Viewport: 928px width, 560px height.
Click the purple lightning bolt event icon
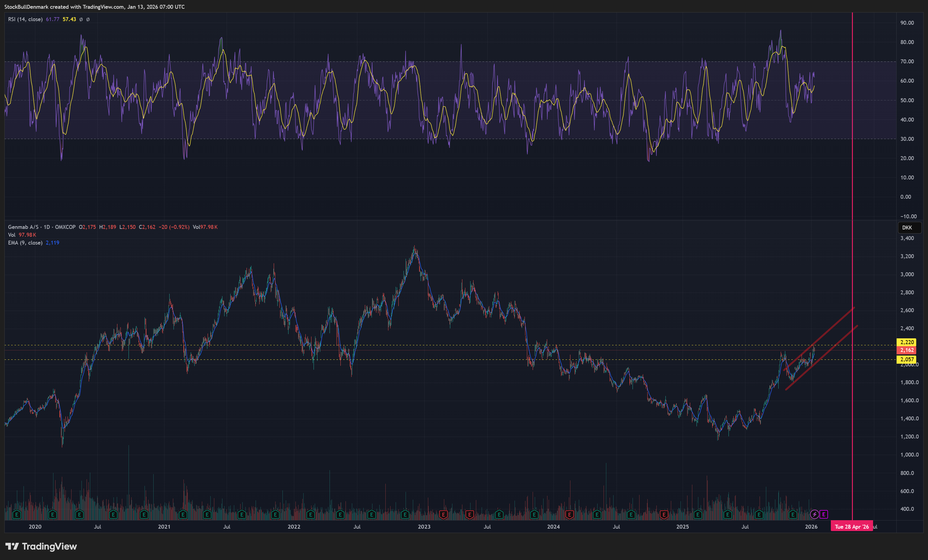point(814,514)
